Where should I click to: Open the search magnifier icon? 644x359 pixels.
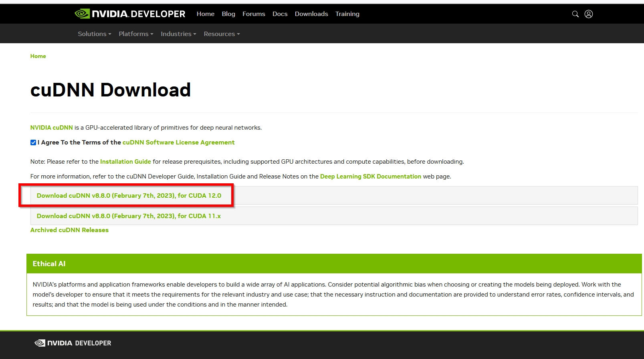pyautogui.click(x=575, y=14)
